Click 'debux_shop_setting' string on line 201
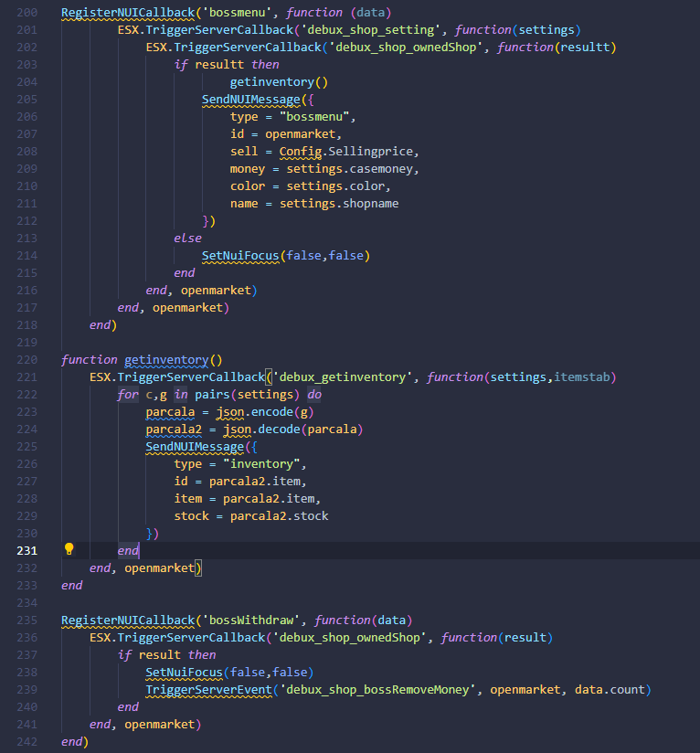This screenshot has width=700, height=753. [x=370, y=30]
